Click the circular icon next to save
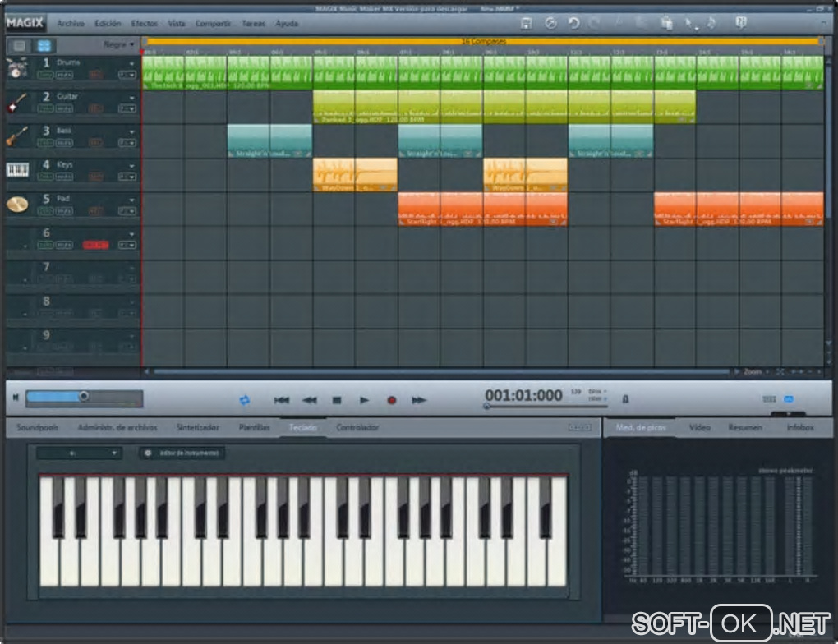The height and width of the screenshot is (644, 838). (550, 24)
